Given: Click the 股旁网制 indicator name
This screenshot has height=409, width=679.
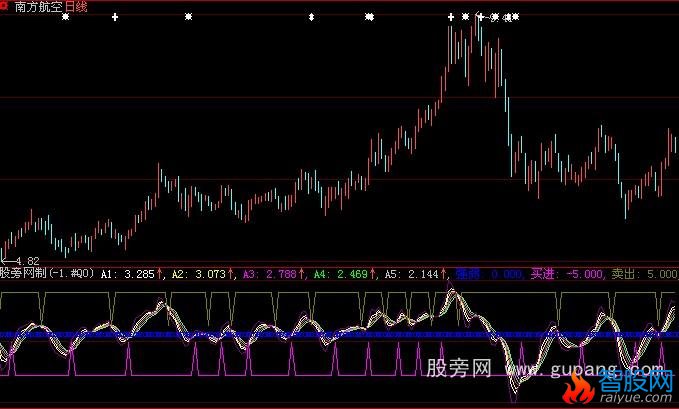Looking at the screenshot, I should click(x=23, y=273).
